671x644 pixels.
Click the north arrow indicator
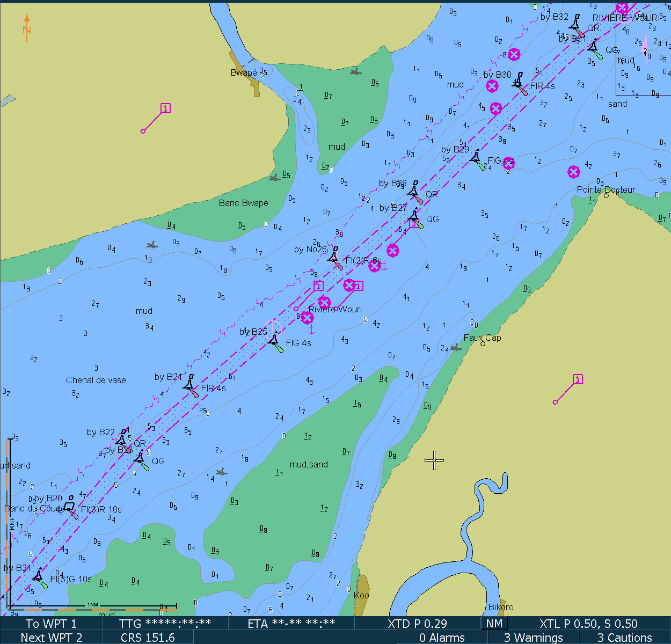click(27, 28)
